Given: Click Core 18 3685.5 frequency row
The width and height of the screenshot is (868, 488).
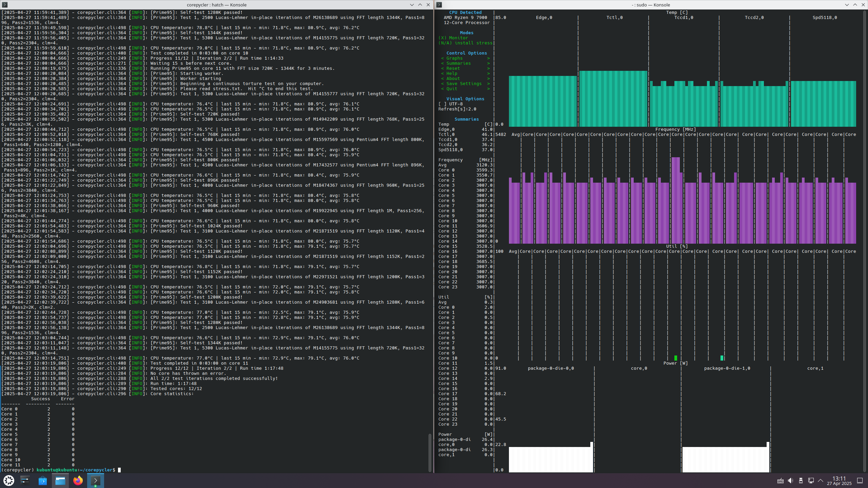Looking at the screenshot, I should coord(465,262).
